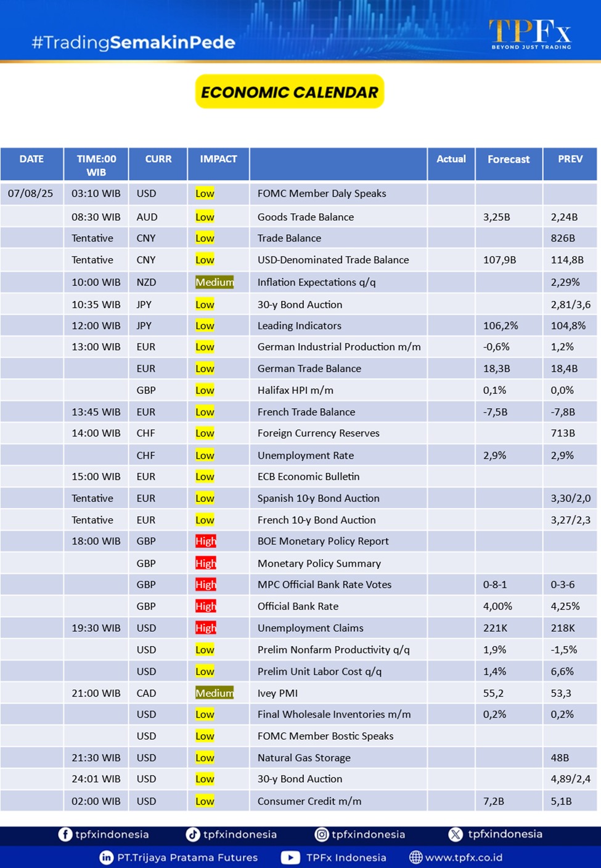Click the TikTok icon in footer

(193, 834)
